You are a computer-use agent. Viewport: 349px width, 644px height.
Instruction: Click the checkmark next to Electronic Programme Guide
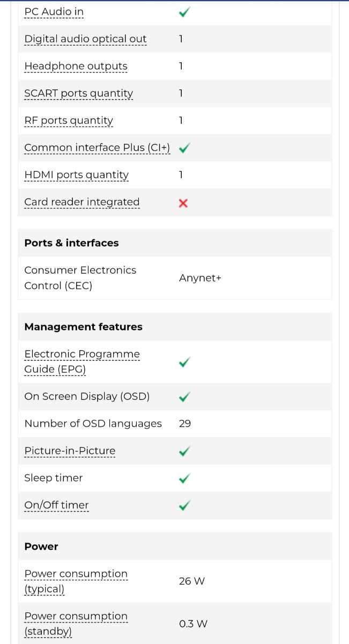(x=184, y=362)
